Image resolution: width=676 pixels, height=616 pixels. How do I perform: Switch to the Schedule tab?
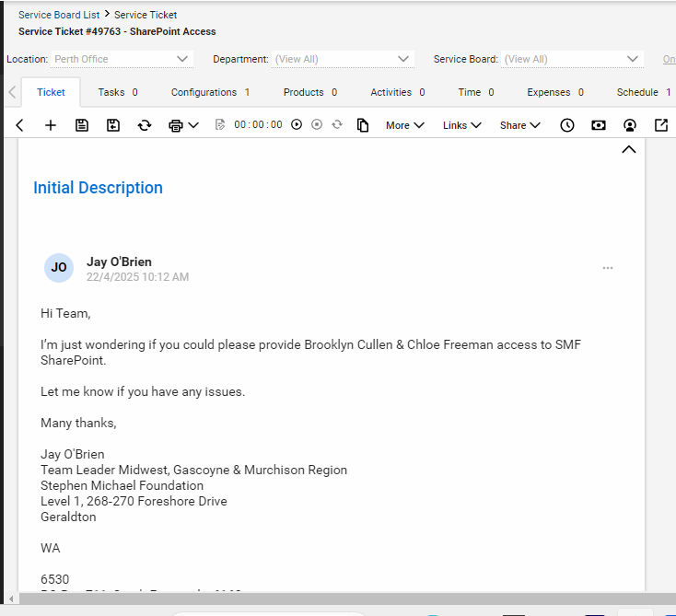coord(644,92)
